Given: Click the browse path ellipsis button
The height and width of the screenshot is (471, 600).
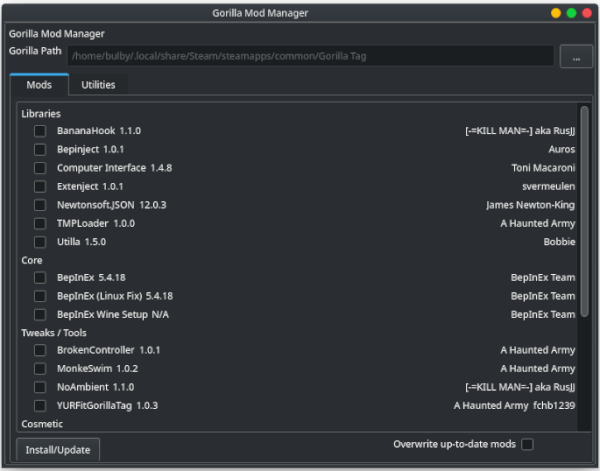Looking at the screenshot, I should click(576, 56).
